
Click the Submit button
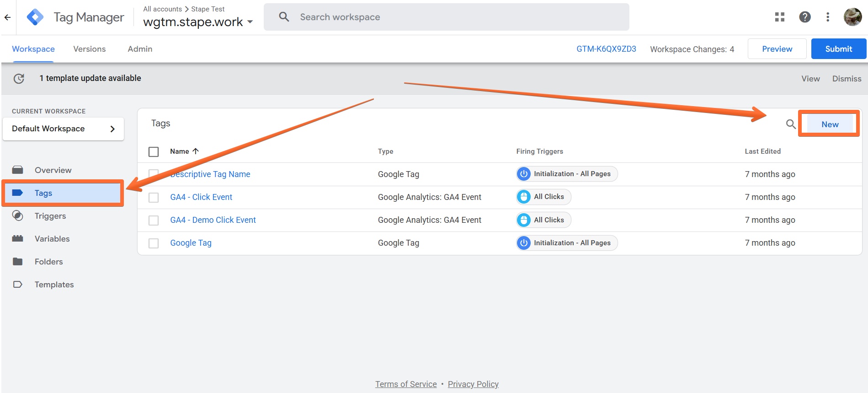839,49
